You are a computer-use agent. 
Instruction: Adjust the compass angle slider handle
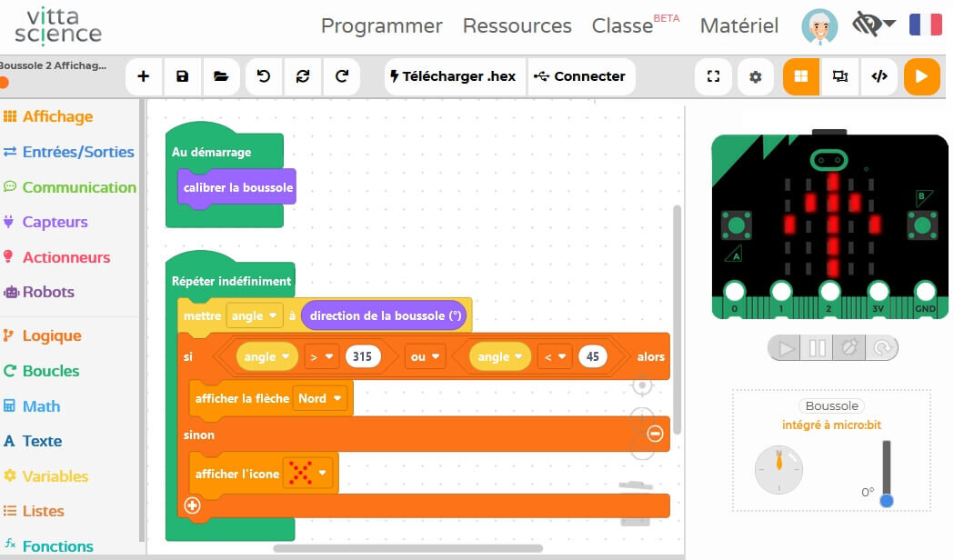pos(887,500)
